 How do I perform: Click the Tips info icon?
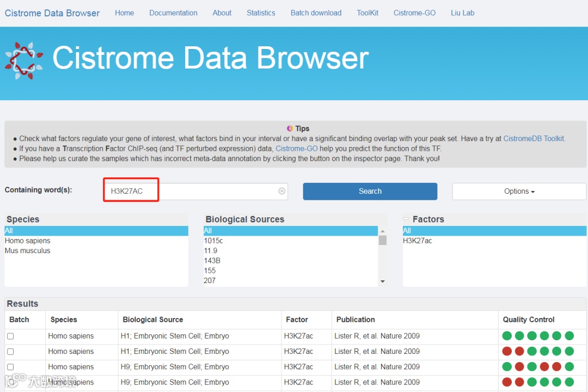290,128
